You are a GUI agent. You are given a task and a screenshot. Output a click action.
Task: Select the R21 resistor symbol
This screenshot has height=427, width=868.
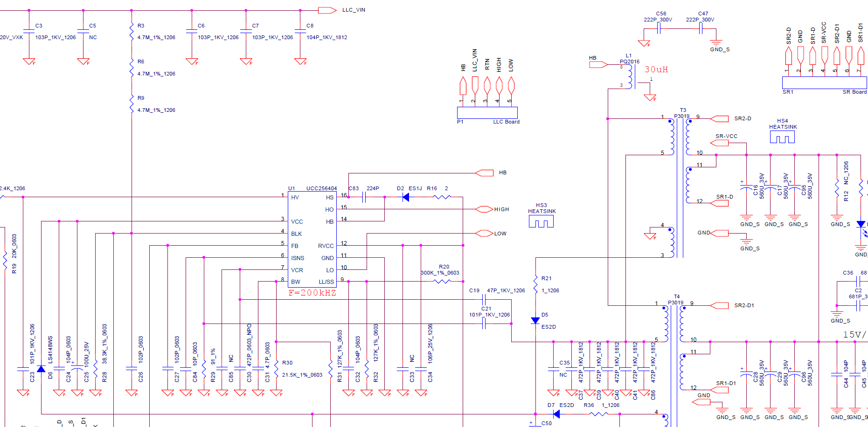point(535,284)
